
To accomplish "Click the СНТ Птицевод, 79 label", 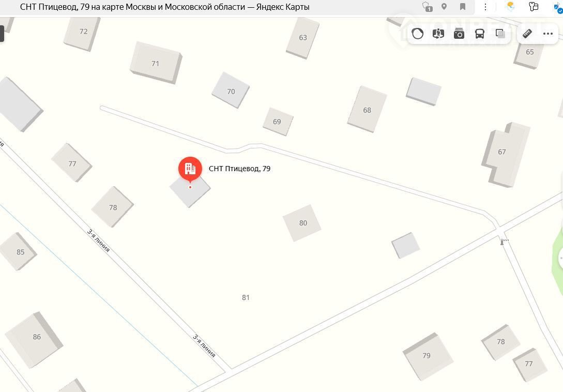I will pos(239,169).
